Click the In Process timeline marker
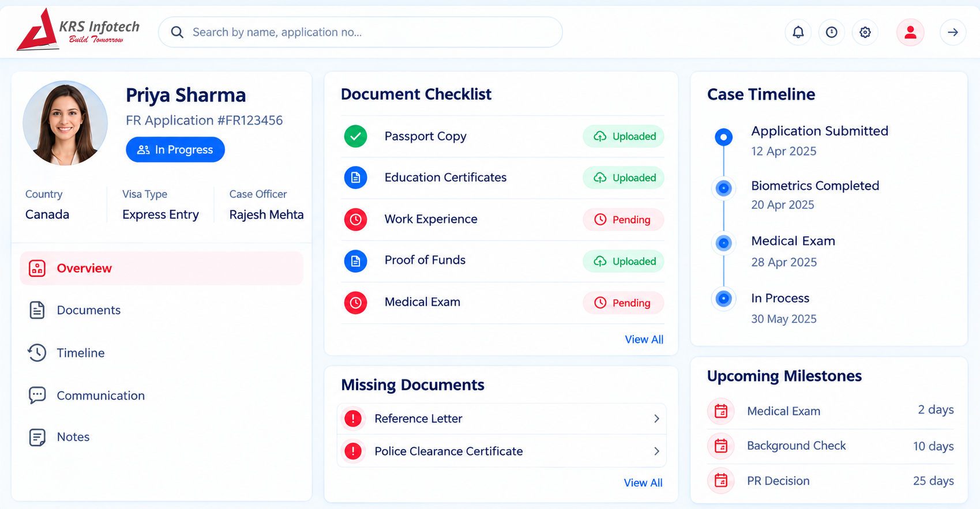Screen dimensions: 980x509 (x=724, y=299)
